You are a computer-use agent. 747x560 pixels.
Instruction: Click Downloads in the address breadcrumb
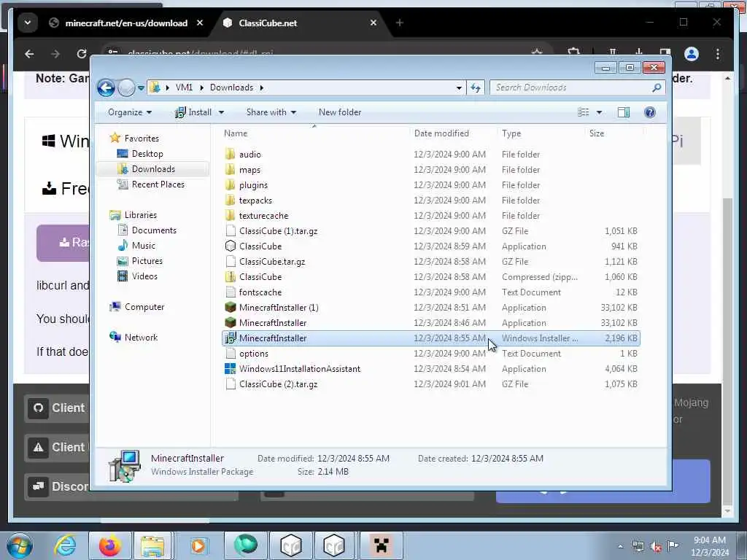pos(231,87)
